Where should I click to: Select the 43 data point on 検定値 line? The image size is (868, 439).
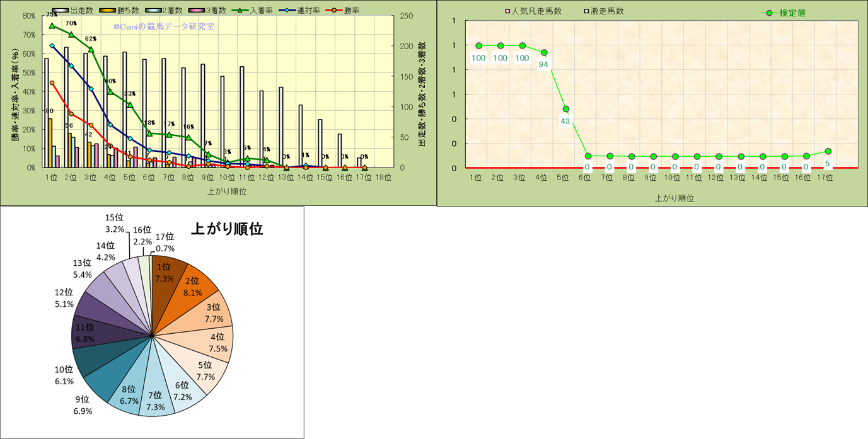pyautogui.click(x=566, y=109)
